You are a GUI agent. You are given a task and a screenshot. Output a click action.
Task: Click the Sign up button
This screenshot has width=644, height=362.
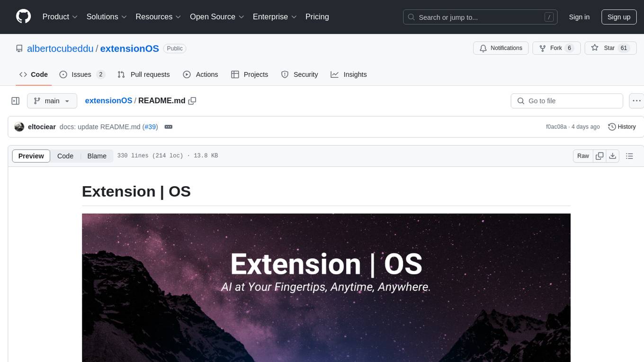pos(619,17)
